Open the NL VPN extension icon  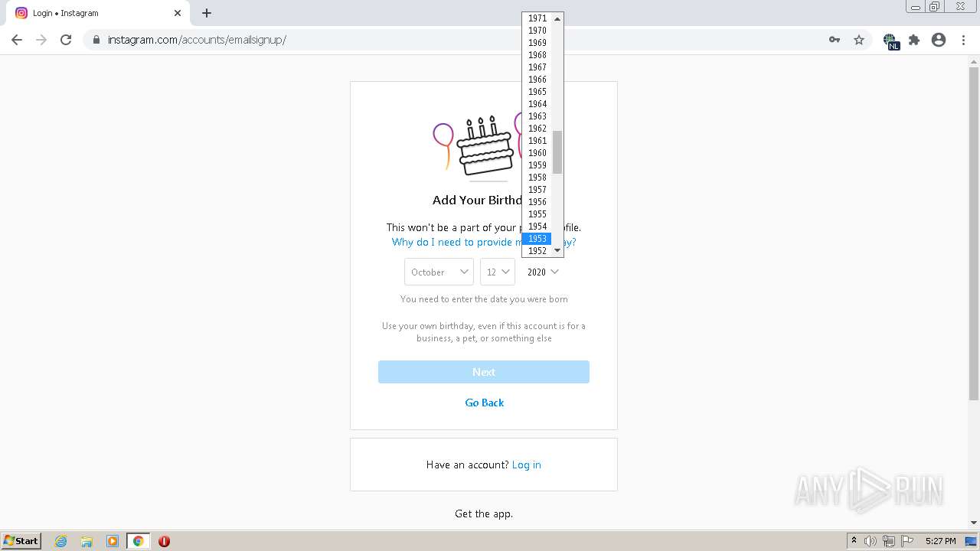[x=890, y=41]
